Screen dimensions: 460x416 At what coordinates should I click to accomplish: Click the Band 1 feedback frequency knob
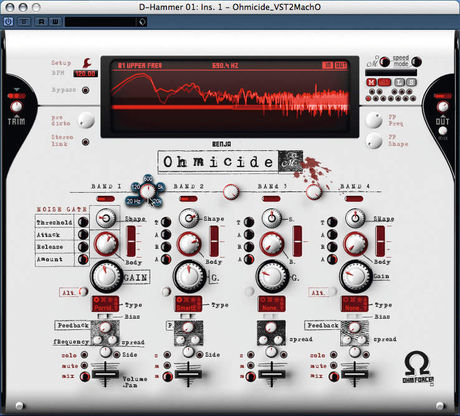97,340
